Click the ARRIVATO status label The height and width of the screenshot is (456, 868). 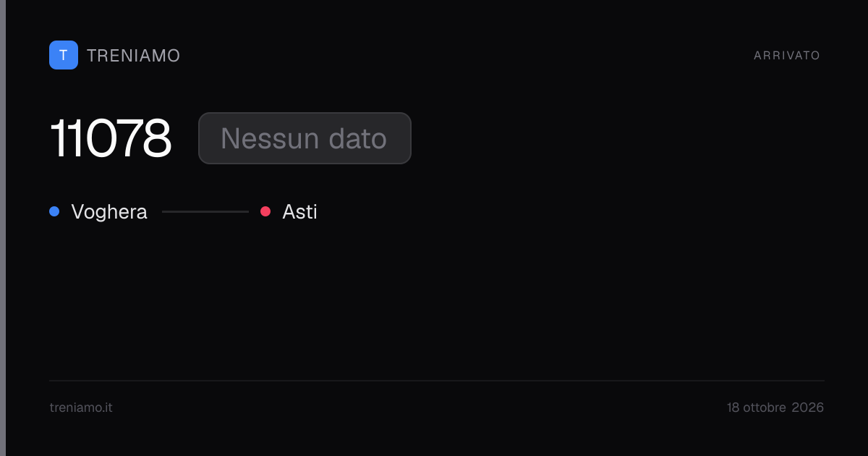787,56
